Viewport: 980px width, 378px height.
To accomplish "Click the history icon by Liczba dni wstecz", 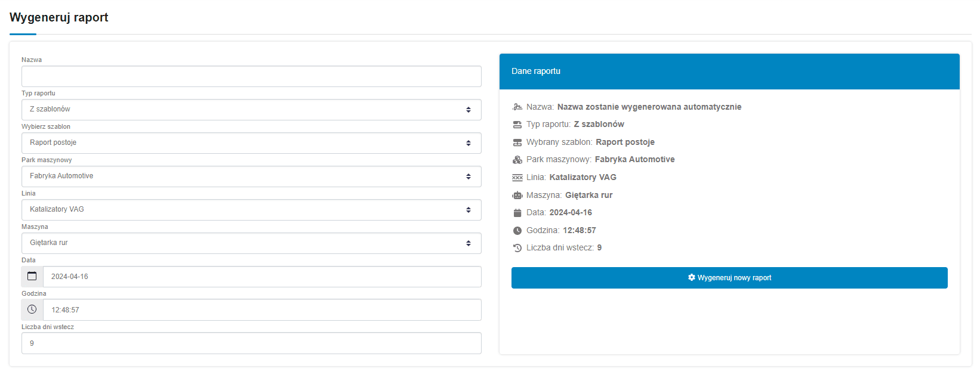I will pyautogui.click(x=517, y=248).
